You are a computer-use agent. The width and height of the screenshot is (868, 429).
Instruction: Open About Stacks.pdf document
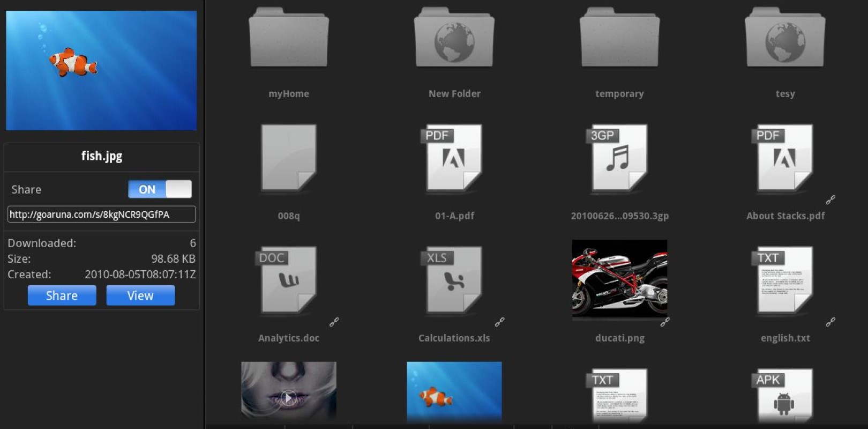(785, 158)
